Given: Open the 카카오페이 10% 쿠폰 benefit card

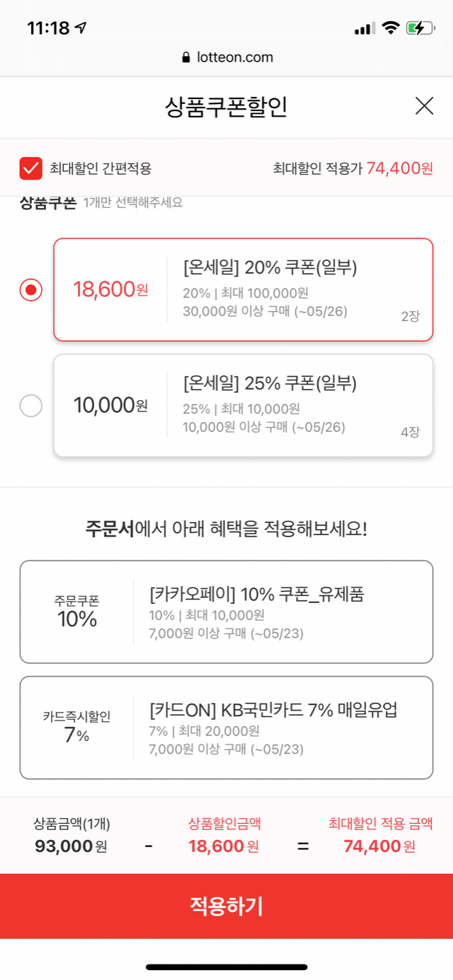Looking at the screenshot, I should [226, 612].
